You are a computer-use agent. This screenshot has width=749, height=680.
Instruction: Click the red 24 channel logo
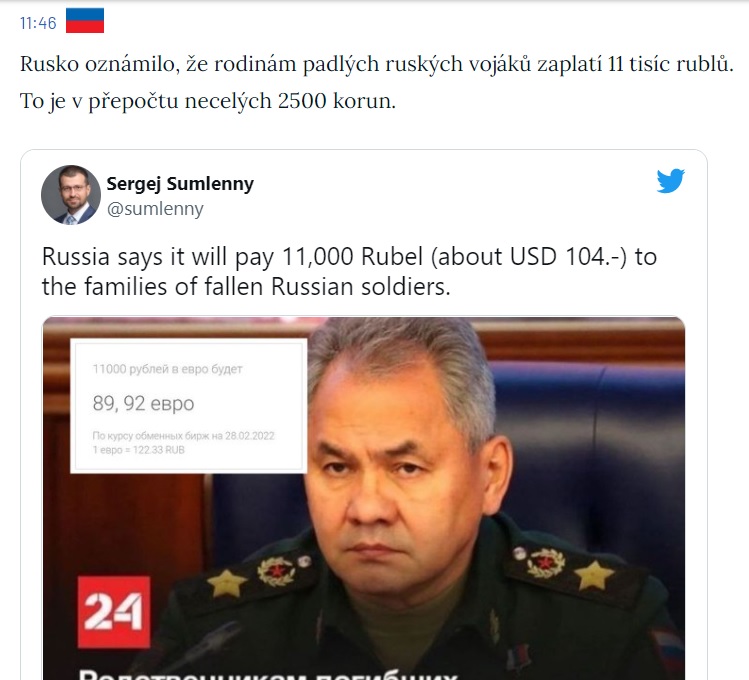(x=114, y=612)
